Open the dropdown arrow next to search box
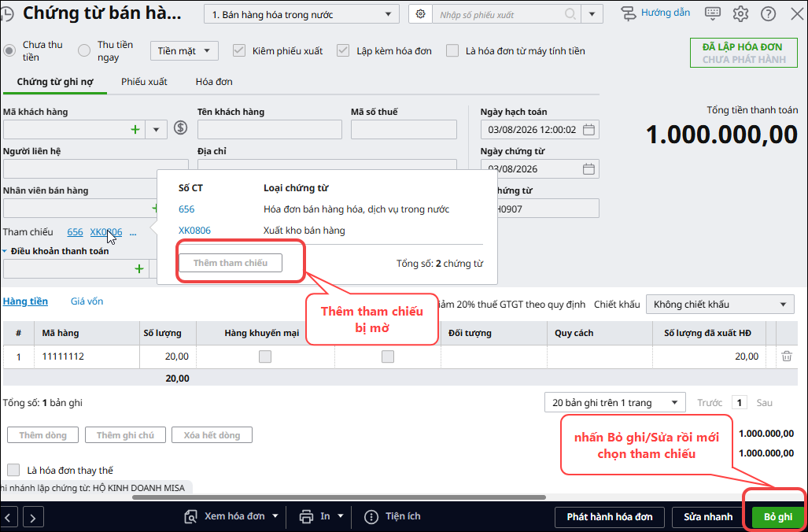The width and height of the screenshot is (808, 532). 592,14
